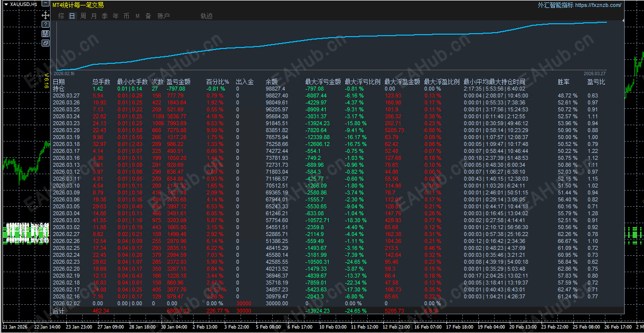
Task: Click the 盈亏比 column header
Action: pyautogui.click(x=596, y=82)
